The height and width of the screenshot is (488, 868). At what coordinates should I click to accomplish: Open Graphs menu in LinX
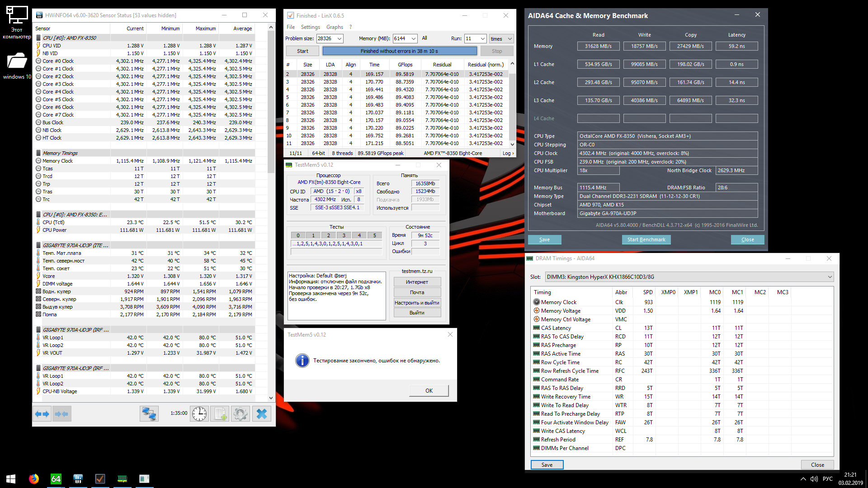[x=335, y=27]
